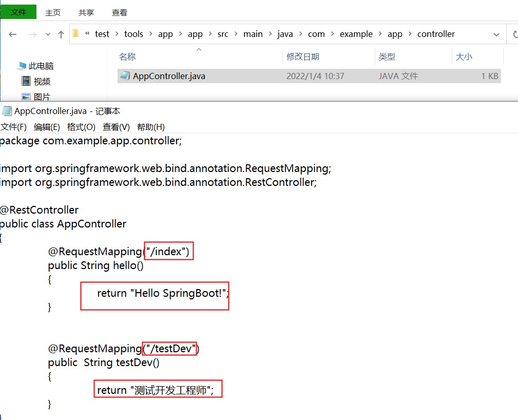Expand chevron after 'tools' breadcrumb

(150, 34)
